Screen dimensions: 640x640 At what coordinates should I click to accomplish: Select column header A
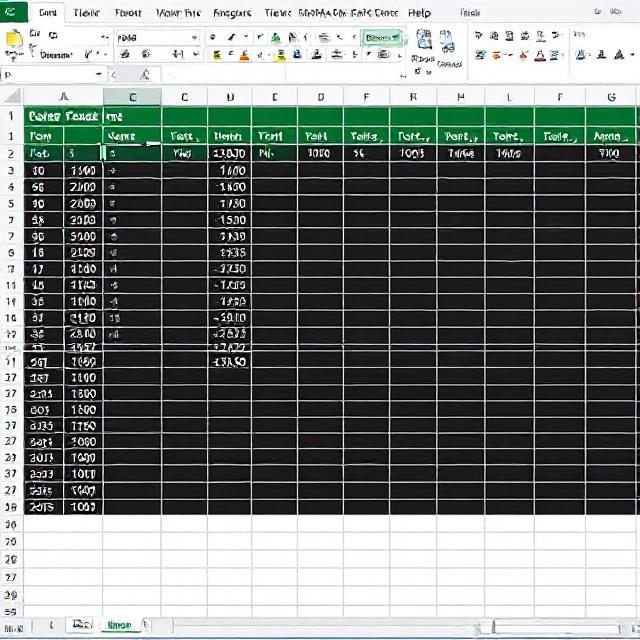pos(63,97)
